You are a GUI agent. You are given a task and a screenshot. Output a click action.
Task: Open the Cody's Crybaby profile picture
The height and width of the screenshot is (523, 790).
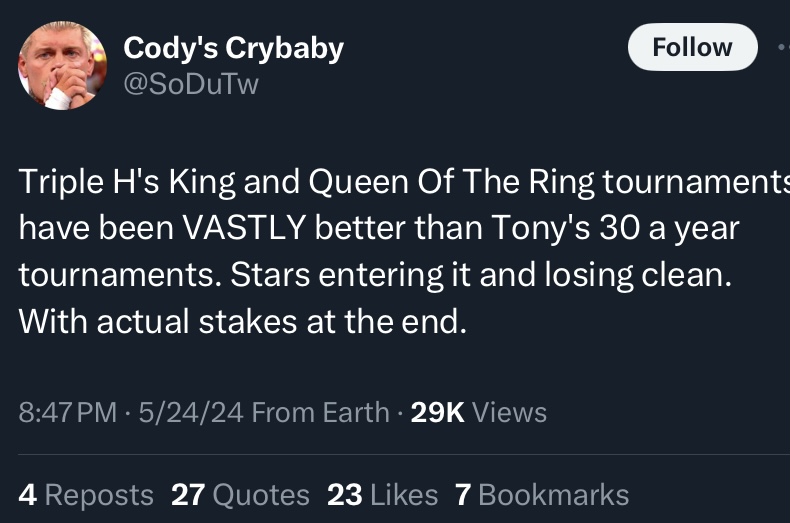[62, 65]
